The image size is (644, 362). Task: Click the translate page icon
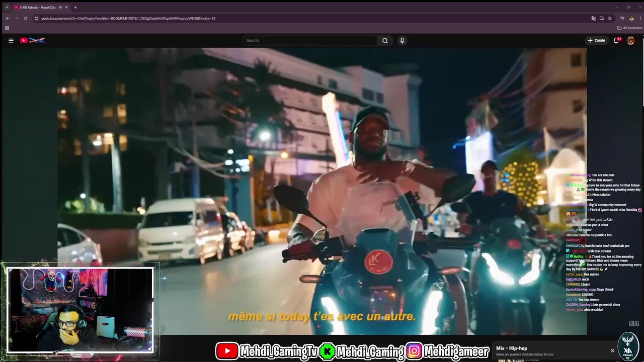point(593,18)
